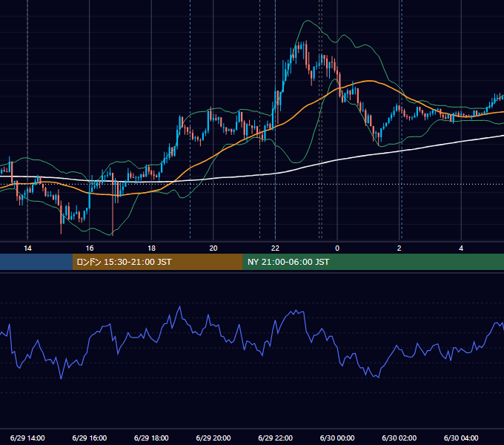504x445 pixels.
Task: Click the "0" midnight label on the time axis
Action: 337,248
